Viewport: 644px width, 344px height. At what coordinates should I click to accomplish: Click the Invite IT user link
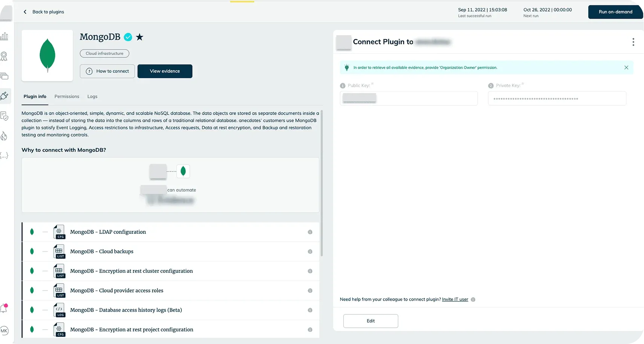455,300
